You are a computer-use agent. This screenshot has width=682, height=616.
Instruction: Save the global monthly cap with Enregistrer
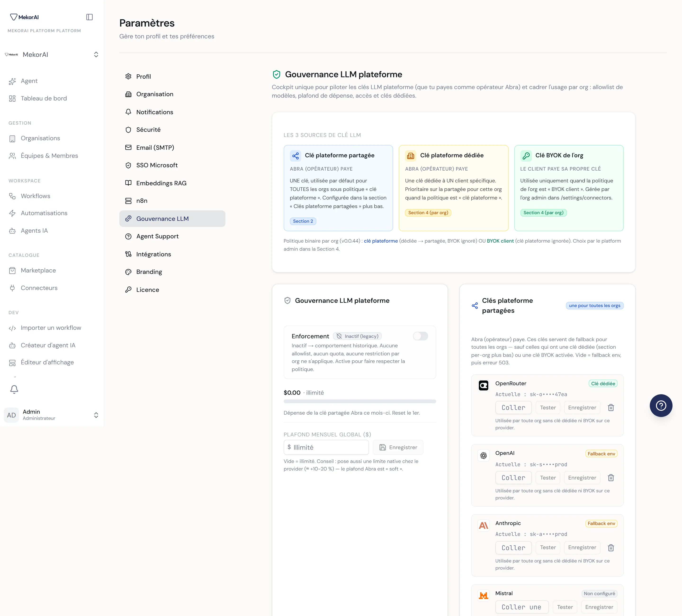point(398,448)
